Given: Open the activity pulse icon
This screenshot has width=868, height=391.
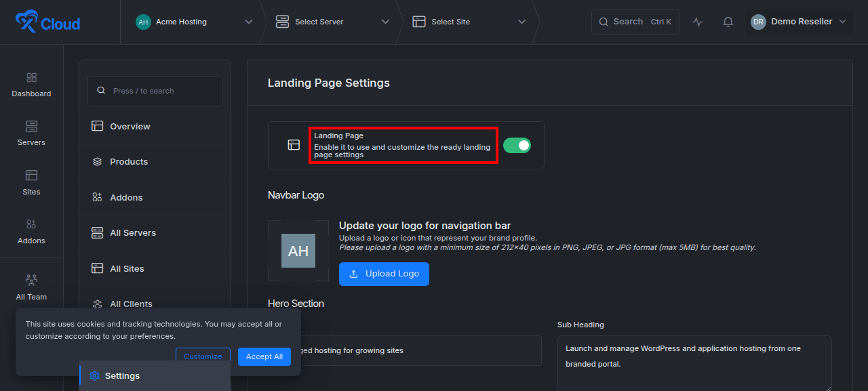Looking at the screenshot, I should coord(698,22).
